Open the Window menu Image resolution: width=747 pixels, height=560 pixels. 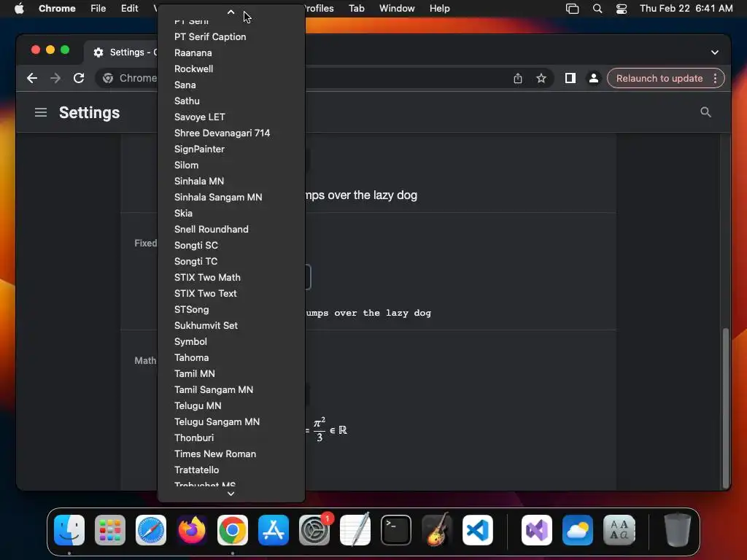click(x=397, y=9)
